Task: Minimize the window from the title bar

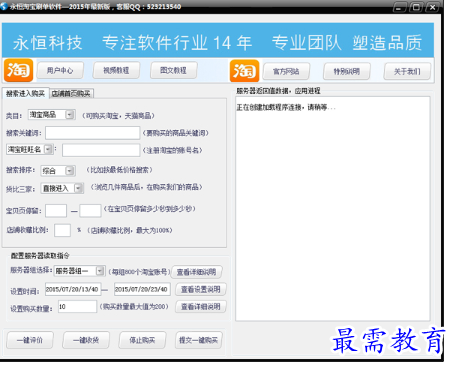Action: click(400, 7)
